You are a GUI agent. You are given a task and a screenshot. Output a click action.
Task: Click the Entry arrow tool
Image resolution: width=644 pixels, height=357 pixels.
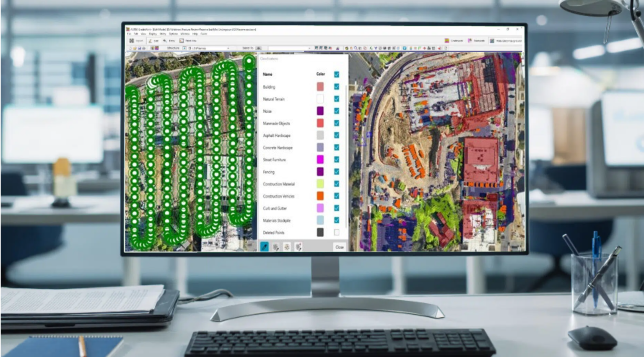point(165,41)
